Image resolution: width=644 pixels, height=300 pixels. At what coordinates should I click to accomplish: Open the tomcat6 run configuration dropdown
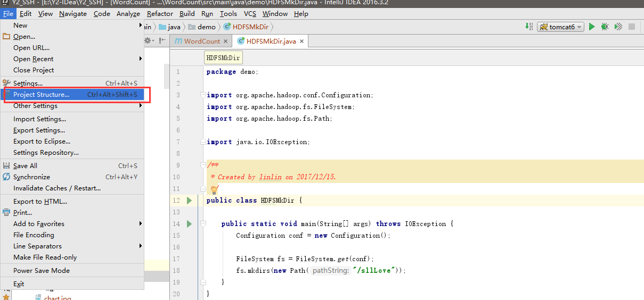click(560, 27)
